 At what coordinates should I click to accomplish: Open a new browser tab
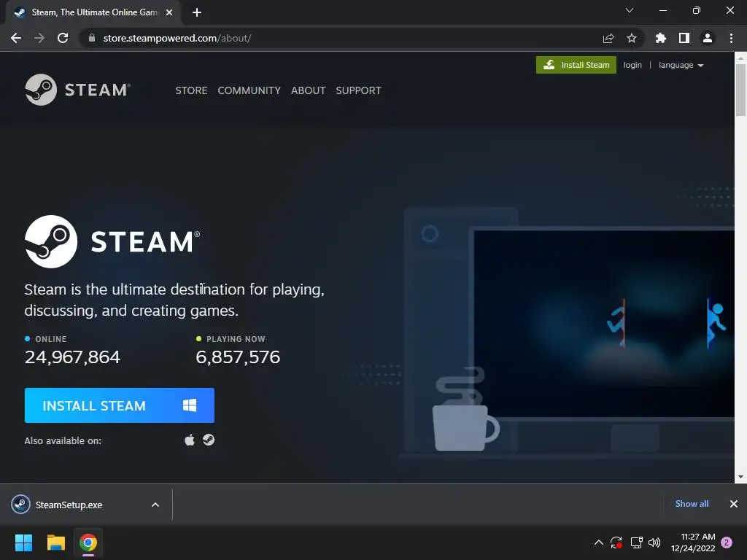coord(197,12)
